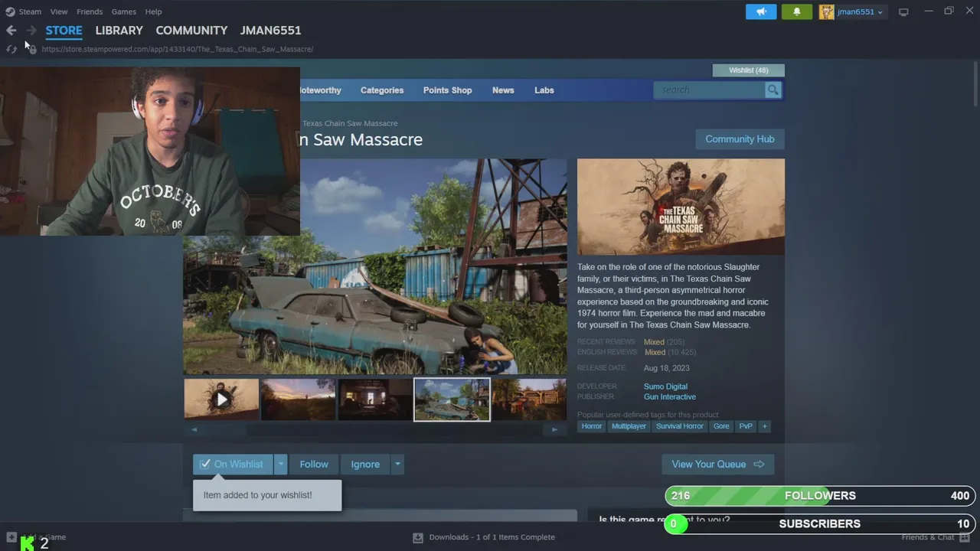Click the store URL address text
This screenshot has width=980, height=551.
[178, 49]
